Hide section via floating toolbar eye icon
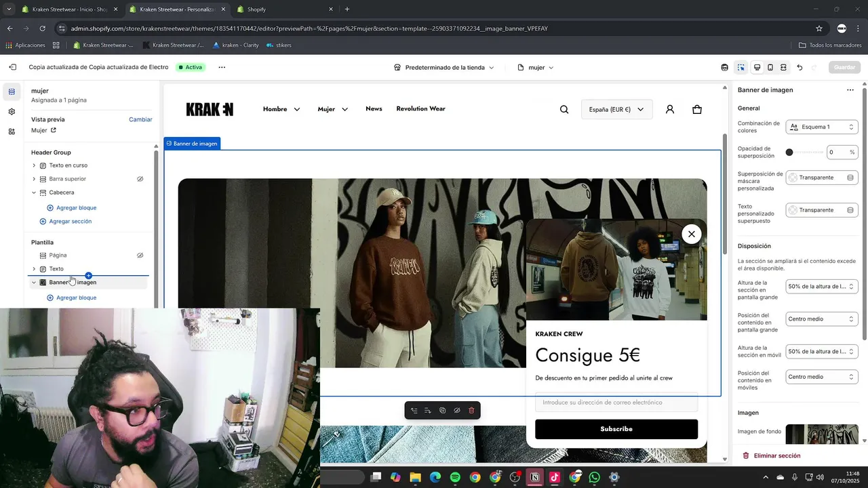868x488 pixels. pos(457,411)
